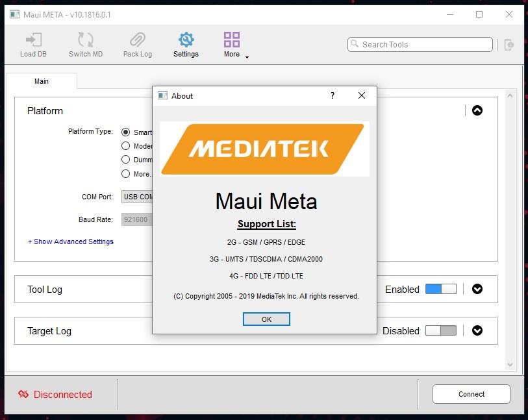Screen dimensions: 528x420
Task: Open the More tools grid icon
Action: [x=232, y=40]
